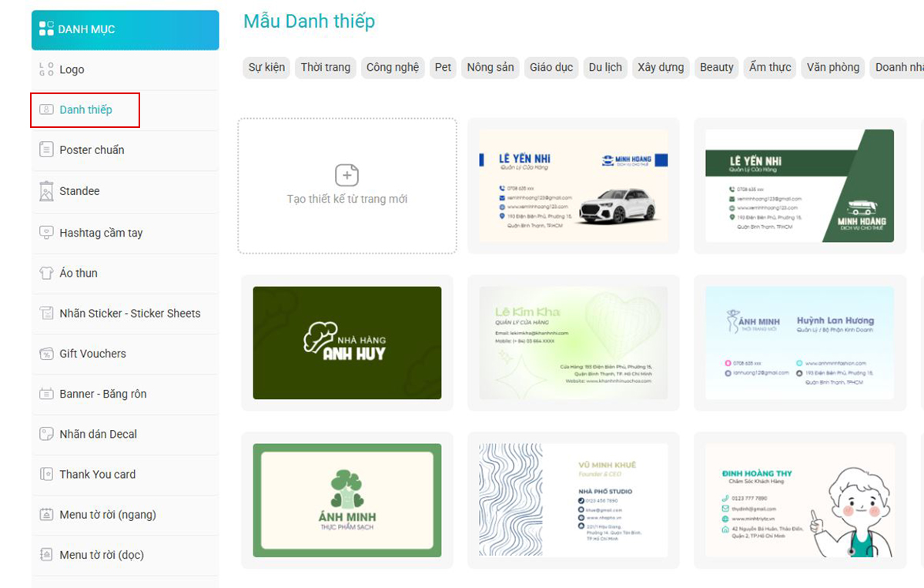Open the Danh thiếp category
This screenshot has width=924, height=588.
pyautogui.click(x=85, y=109)
